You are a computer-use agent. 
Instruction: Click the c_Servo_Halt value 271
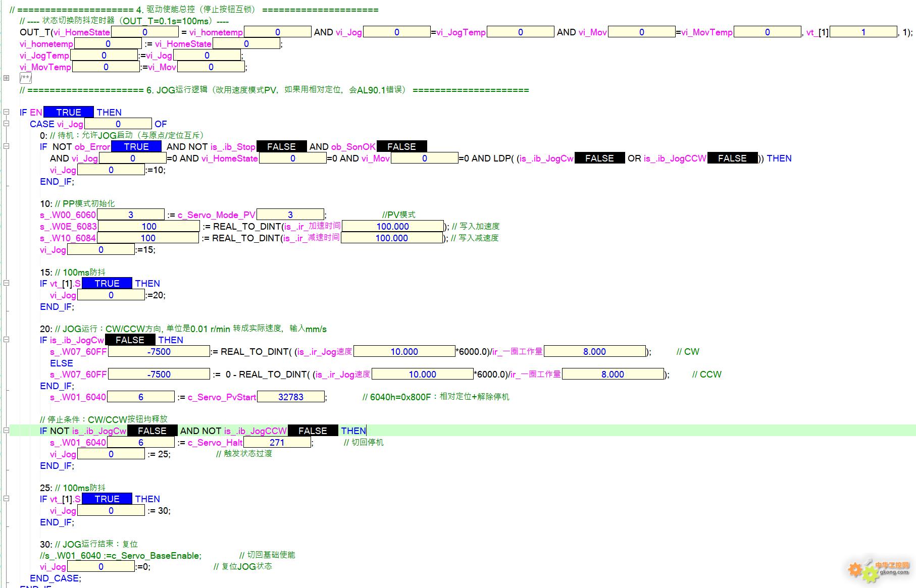277,442
